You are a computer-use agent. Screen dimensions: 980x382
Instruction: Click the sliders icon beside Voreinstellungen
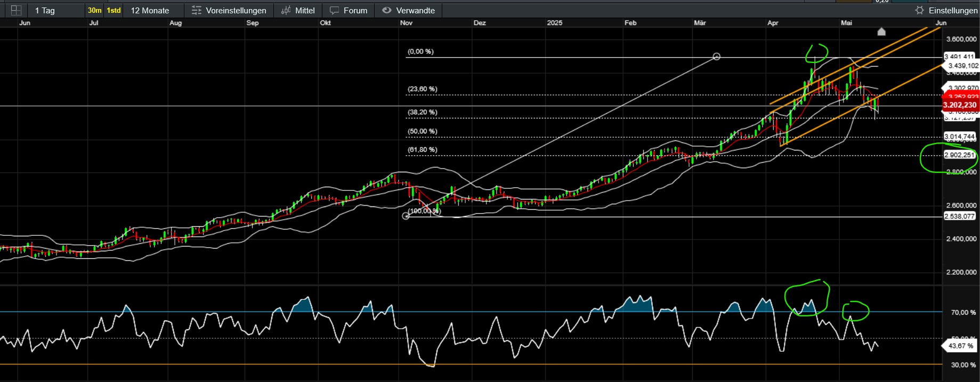pos(197,10)
